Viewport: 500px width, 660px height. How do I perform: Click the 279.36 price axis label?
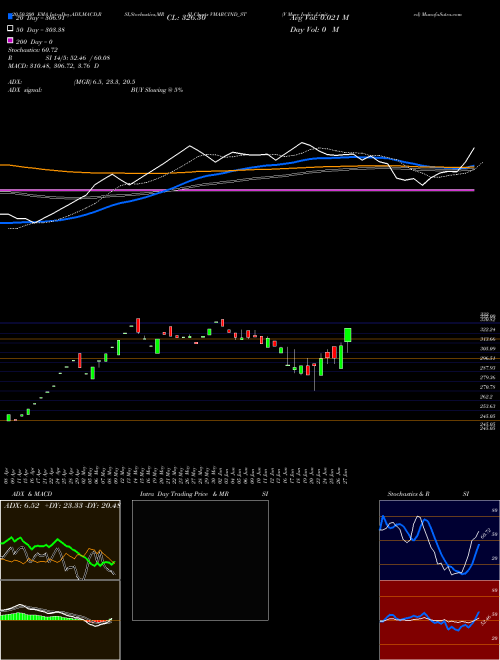pyautogui.click(x=487, y=378)
